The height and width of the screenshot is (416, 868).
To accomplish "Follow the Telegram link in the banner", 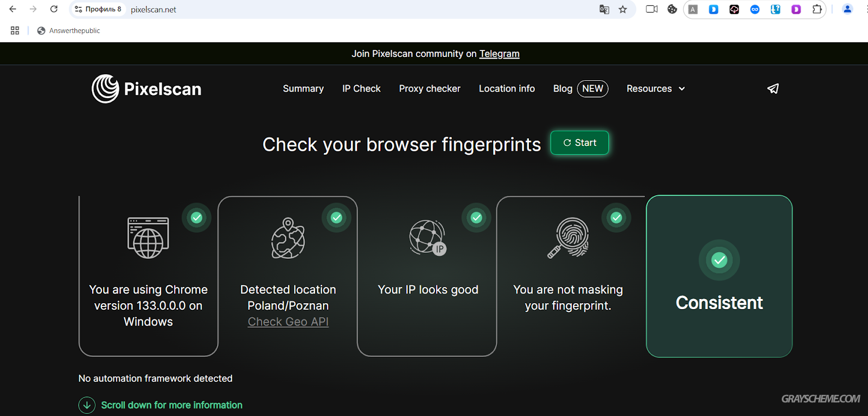I will click(499, 54).
